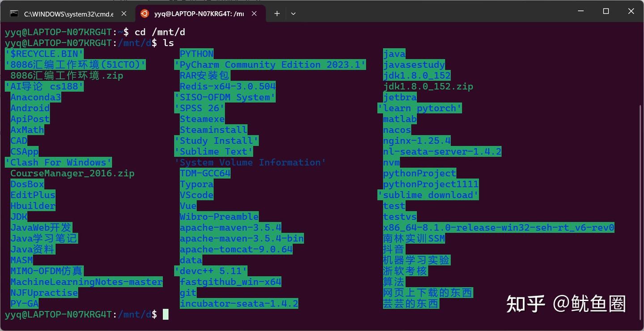Open the tab dropdown chevron menu

click(293, 13)
